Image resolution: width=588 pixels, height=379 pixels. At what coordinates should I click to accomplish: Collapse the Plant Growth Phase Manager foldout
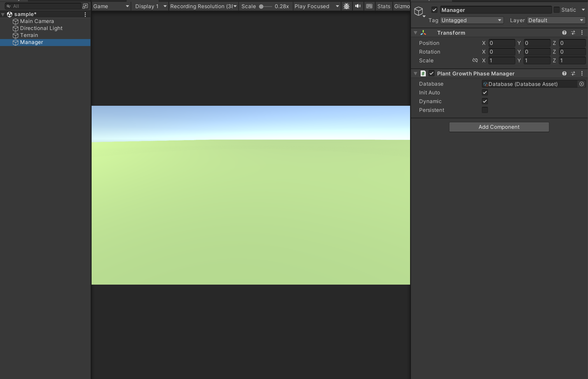pyautogui.click(x=416, y=73)
